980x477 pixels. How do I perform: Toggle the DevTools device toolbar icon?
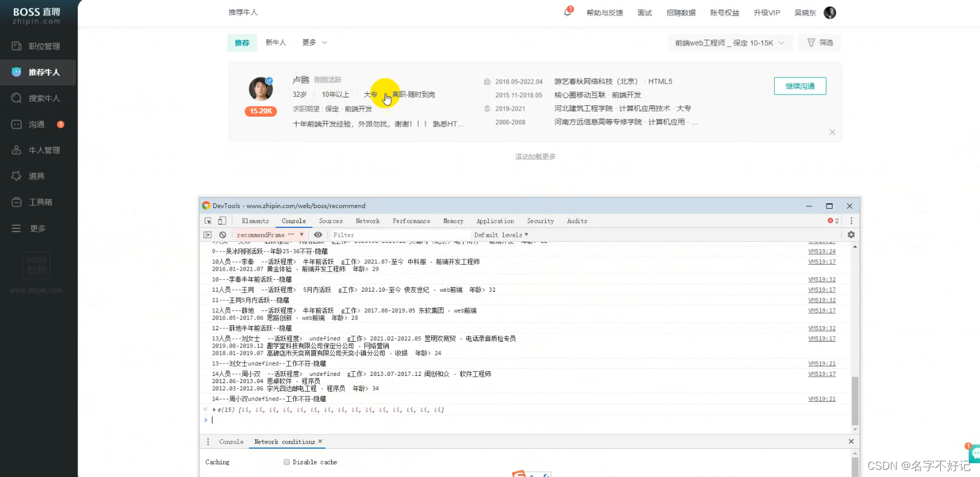pyautogui.click(x=222, y=221)
